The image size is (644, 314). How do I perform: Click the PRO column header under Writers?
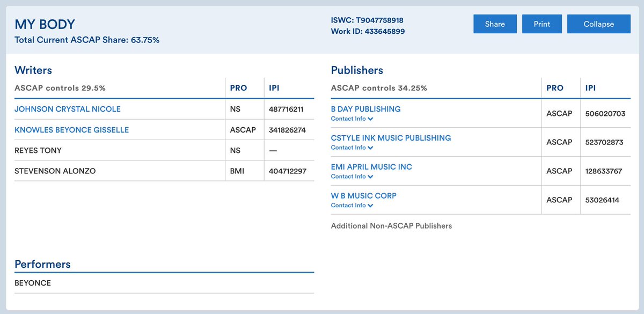pos(238,88)
